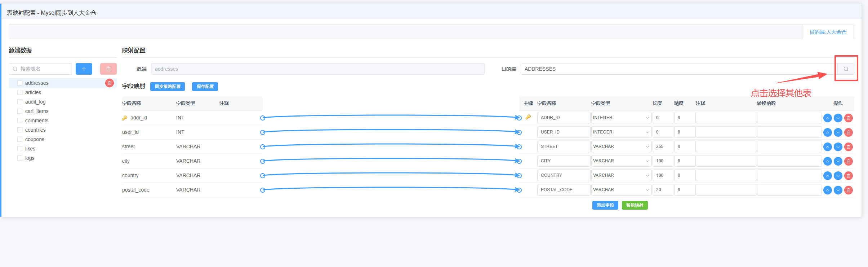Click the 智能映射 button

click(x=635, y=205)
